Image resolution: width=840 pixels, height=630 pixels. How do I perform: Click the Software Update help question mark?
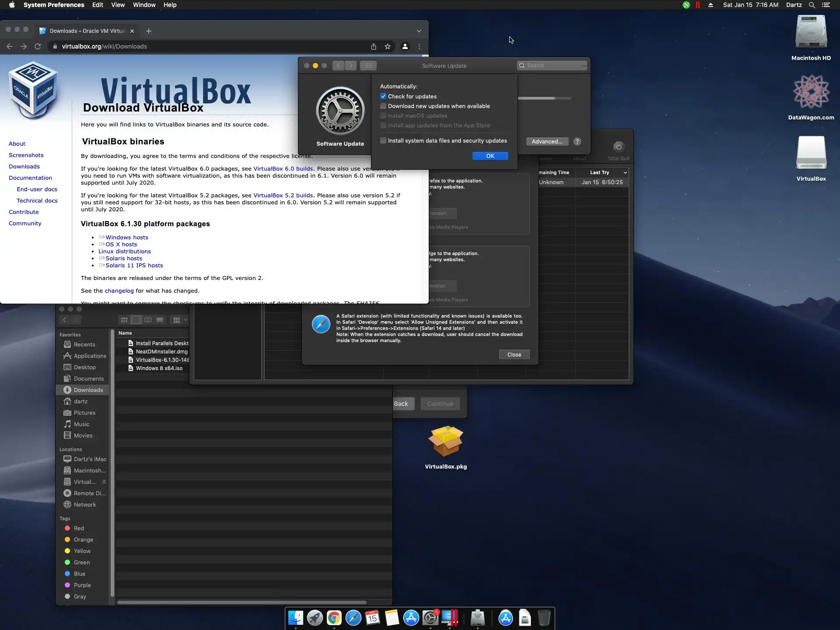pyautogui.click(x=577, y=141)
